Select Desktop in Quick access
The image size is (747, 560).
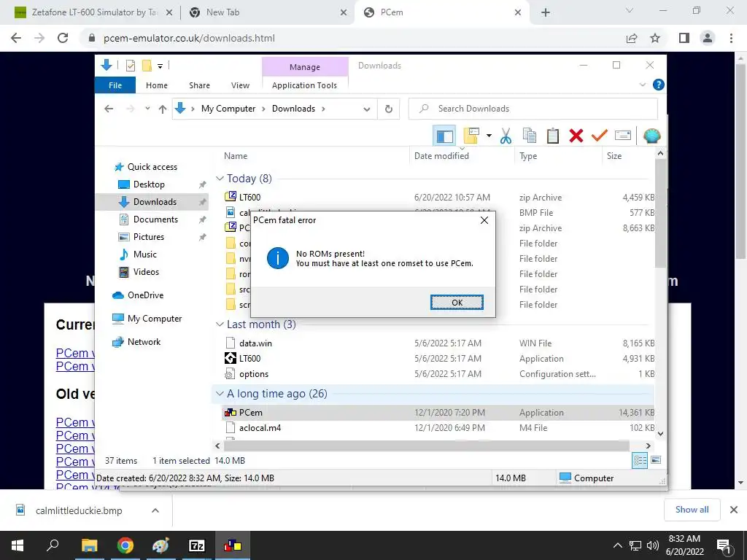[149, 184]
